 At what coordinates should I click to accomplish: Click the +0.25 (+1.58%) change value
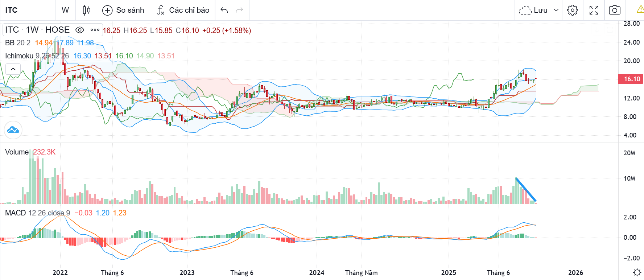pyautogui.click(x=227, y=30)
